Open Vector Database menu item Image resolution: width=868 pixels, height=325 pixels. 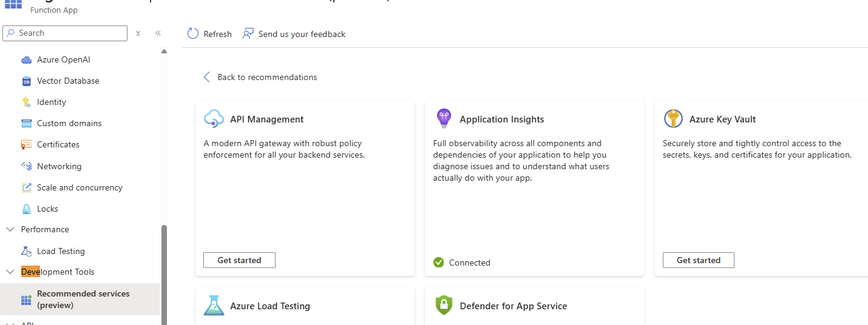tap(68, 81)
